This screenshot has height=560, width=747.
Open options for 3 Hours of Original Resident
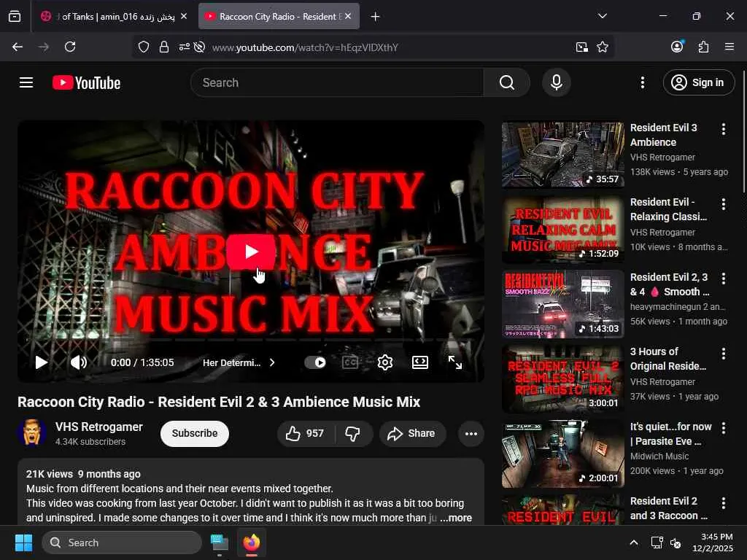(x=723, y=354)
